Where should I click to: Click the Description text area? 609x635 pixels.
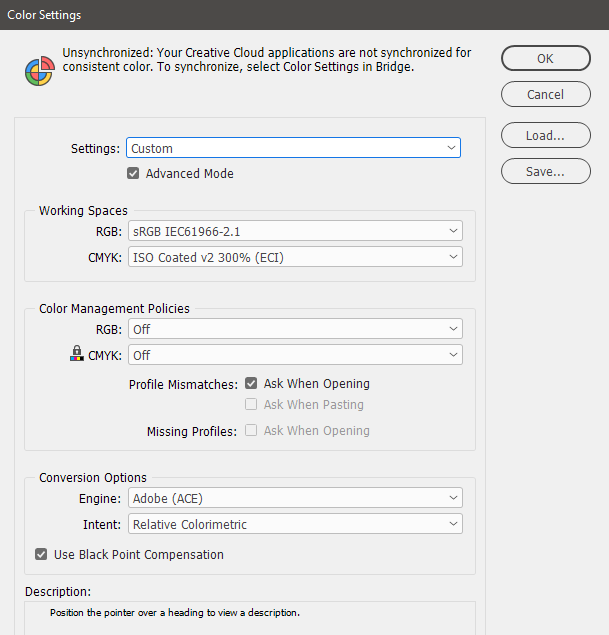(x=250, y=617)
